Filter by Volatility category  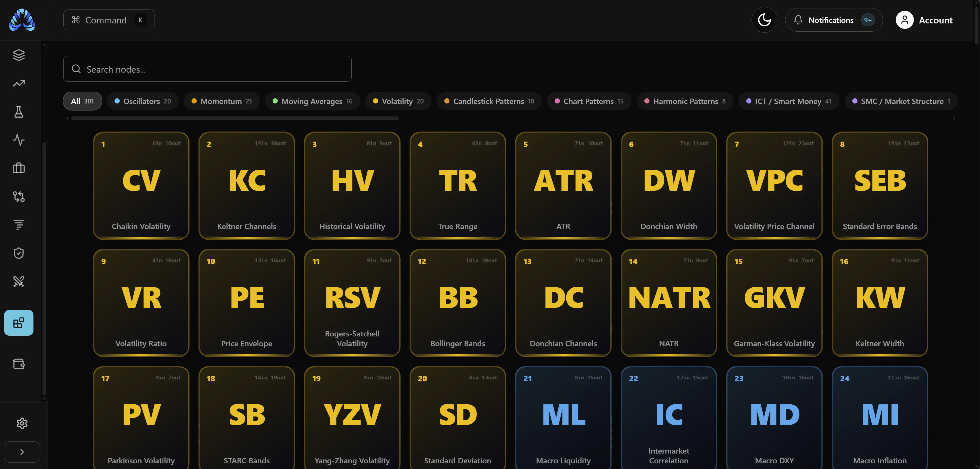click(398, 101)
